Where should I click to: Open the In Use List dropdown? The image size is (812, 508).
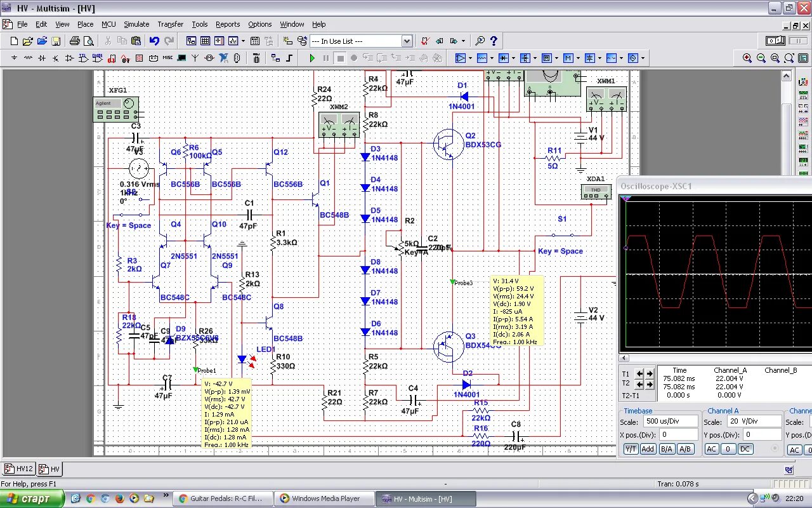[x=407, y=41]
